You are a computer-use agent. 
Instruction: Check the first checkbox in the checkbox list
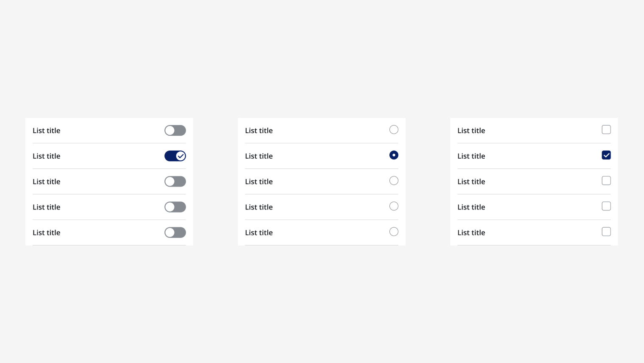pos(606,130)
